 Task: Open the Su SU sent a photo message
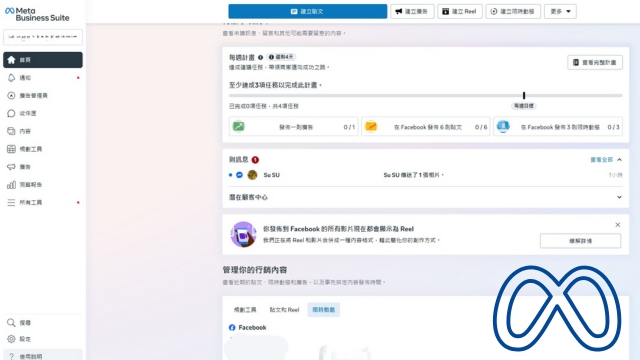click(x=413, y=175)
